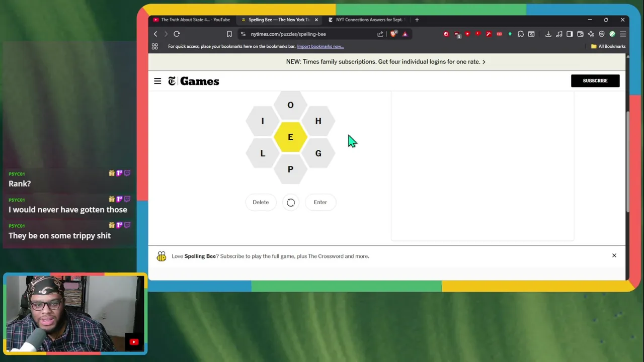Open the Brave Wallet icon
The height and width of the screenshot is (362, 644).
point(580,34)
